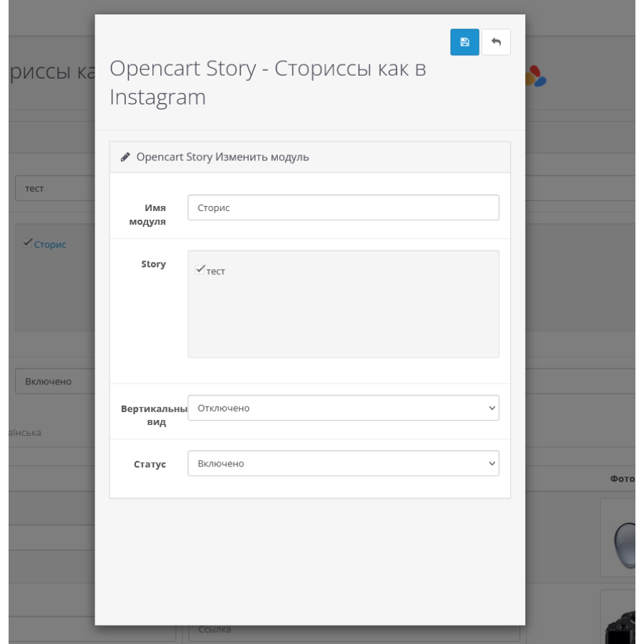Toggle the Сторис checkbox in background page
This screenshot has width=644, height=644.
click(27, 243)
